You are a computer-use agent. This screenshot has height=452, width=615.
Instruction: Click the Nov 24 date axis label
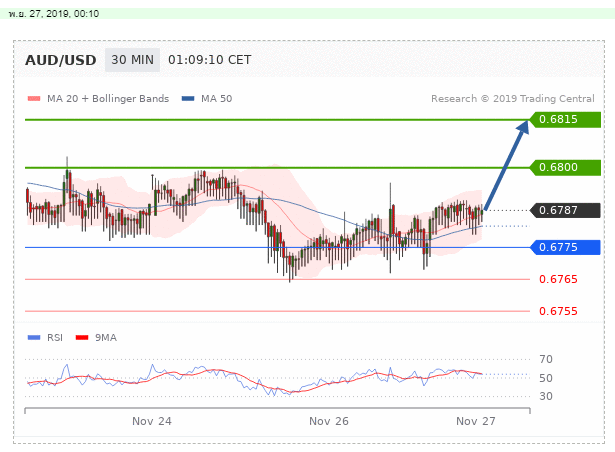click(x=152, y=421)
